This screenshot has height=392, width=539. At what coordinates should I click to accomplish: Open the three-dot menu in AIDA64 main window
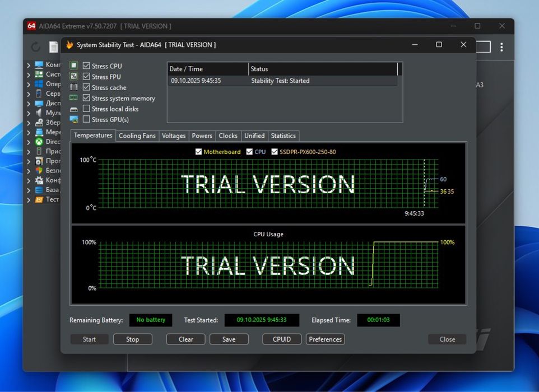click(501, 46)
